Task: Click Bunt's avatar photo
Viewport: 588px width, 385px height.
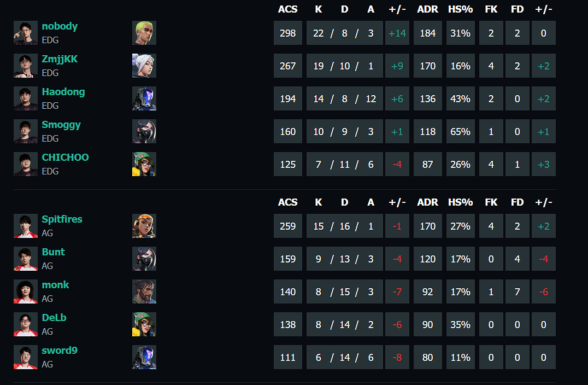Action: click(x=25, y=259)
